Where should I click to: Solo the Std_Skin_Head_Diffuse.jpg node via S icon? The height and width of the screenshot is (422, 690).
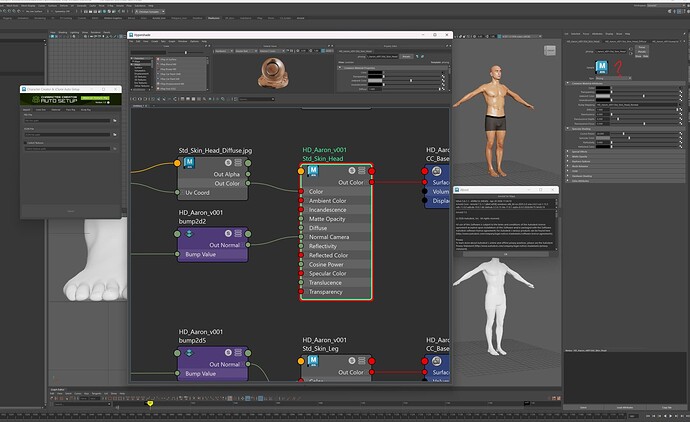tap(228, 162)
